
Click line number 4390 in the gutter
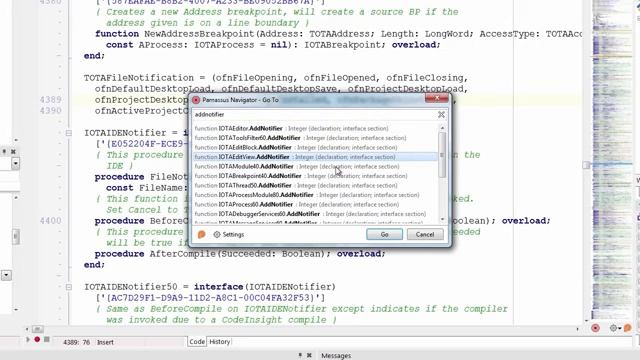click(x=51, y=111)
